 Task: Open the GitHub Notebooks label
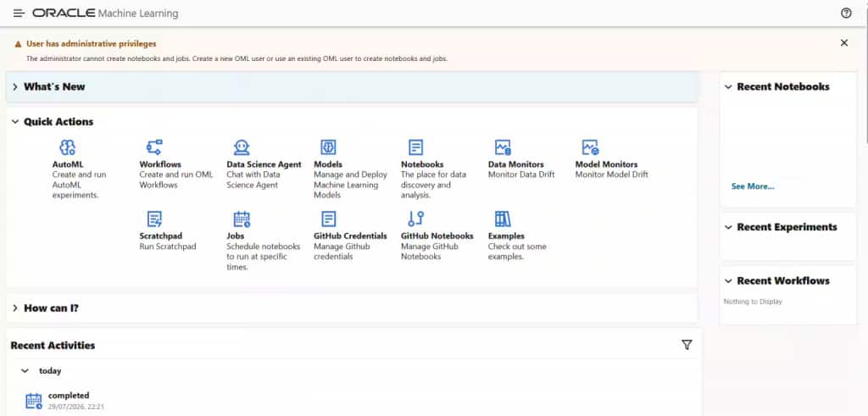[437, 236]
